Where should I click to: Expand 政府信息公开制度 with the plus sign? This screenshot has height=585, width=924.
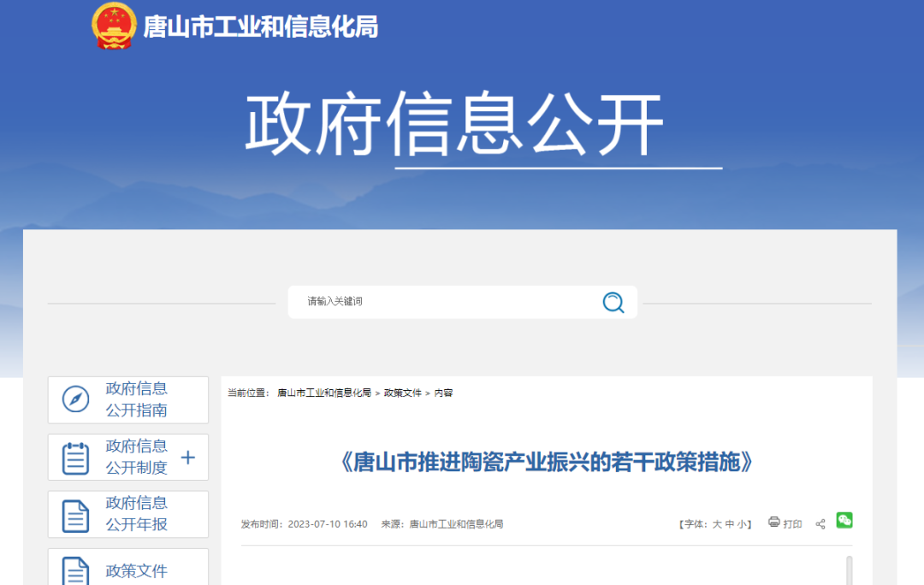(188, 458)
